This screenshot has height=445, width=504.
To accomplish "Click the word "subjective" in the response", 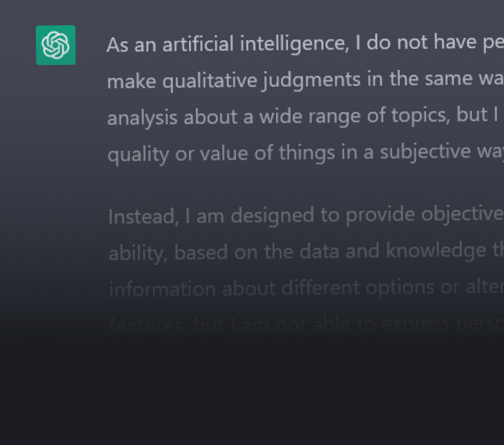I will coord(425,152).
